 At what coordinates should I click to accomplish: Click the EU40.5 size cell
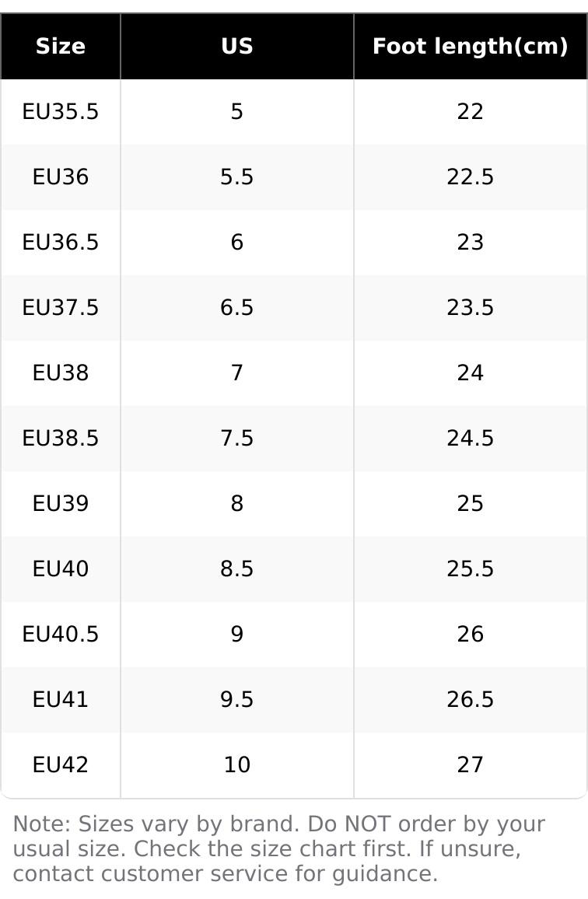(61, 635)
